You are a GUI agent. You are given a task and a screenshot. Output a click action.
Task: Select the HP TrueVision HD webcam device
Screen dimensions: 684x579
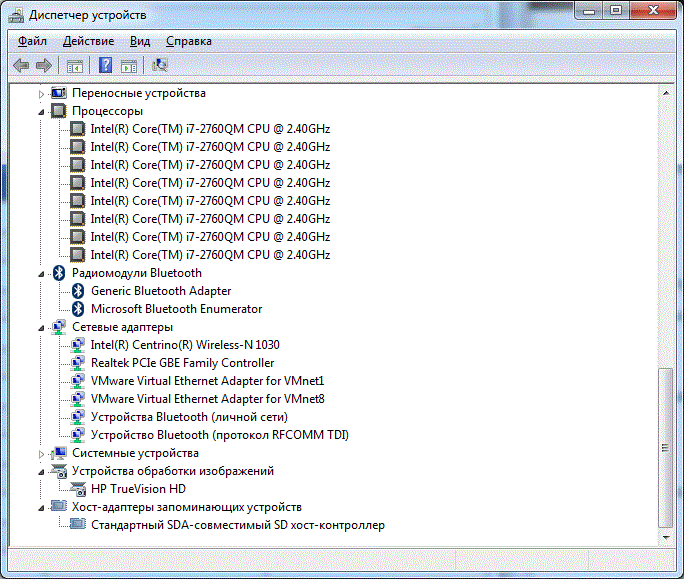[138, 489]
